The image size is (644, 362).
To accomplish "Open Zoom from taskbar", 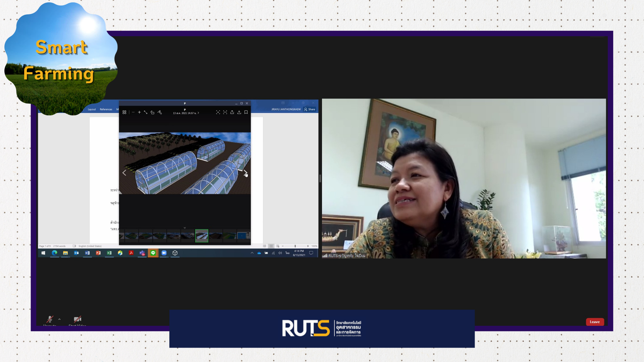I will (x=164, y=253).
